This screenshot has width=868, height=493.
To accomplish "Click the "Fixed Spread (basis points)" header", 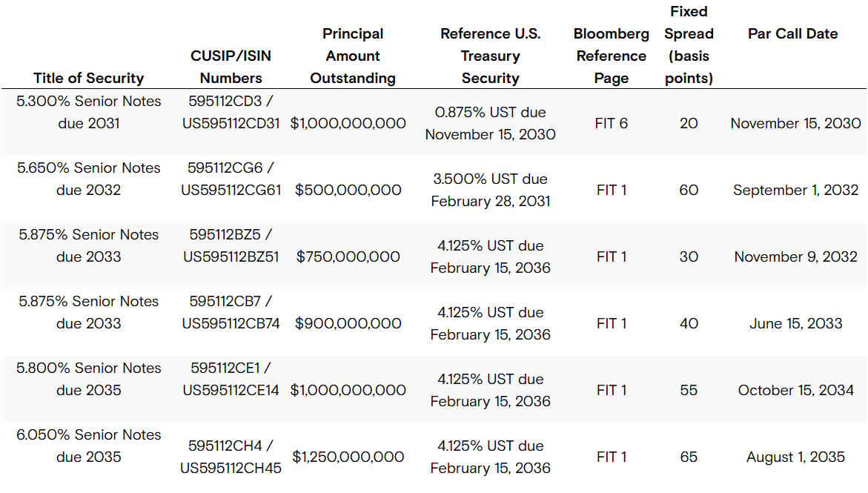I will 689,44.
